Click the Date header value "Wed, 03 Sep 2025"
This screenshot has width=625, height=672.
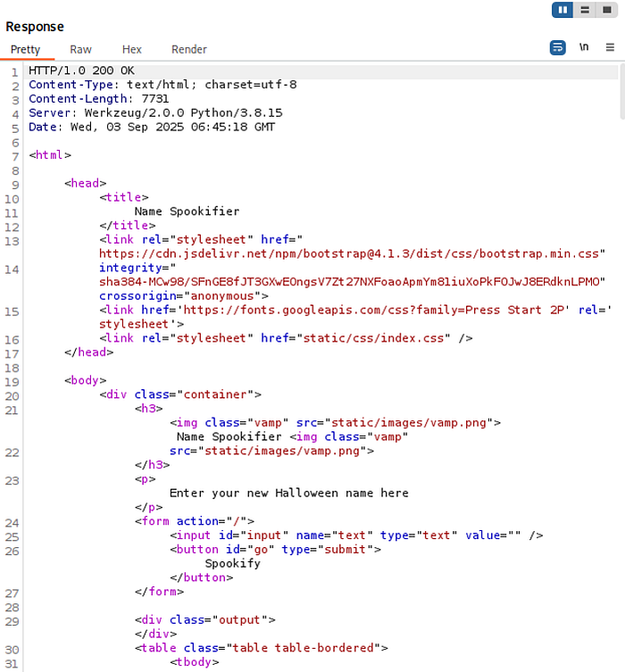tap(127, 128)
